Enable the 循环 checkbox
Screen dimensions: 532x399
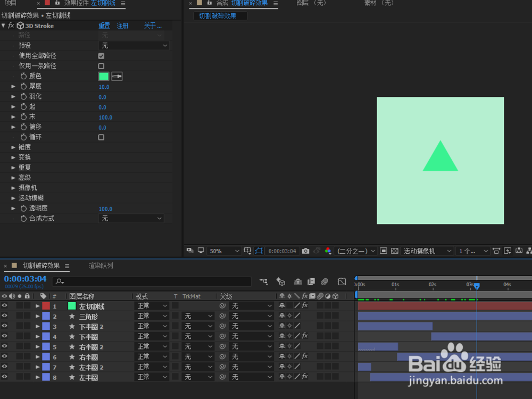tap(101, 137)
